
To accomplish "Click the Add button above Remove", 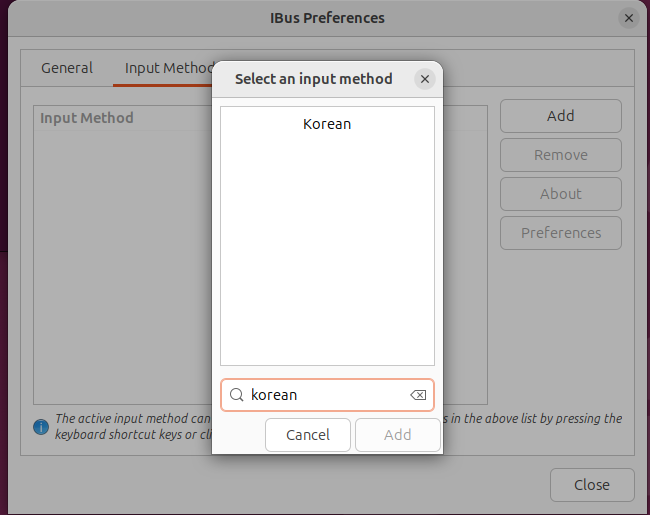I will [x=561, y=116].
